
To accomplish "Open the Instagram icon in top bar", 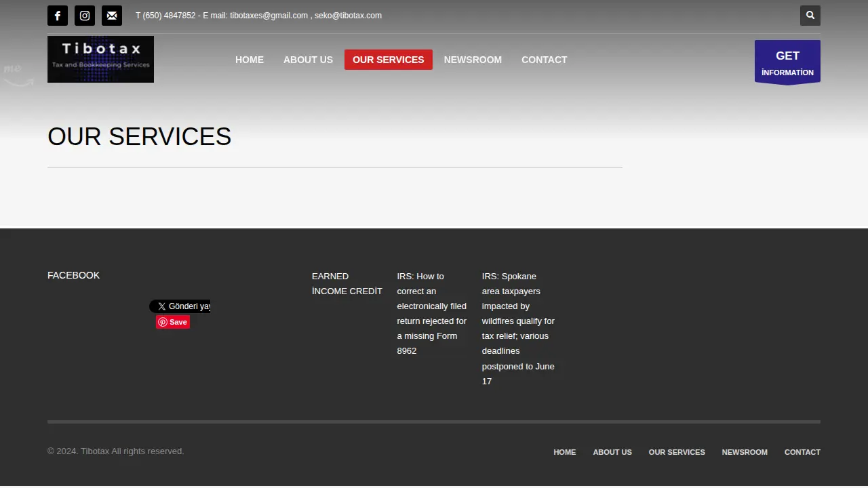I will 85,16.
